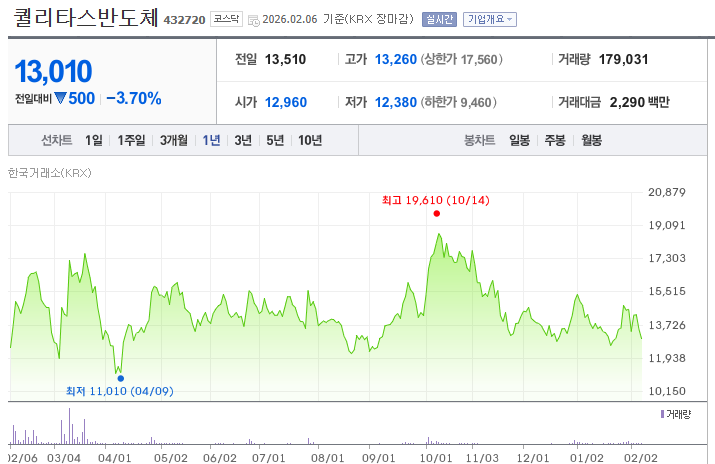
Task: Click the down arrow icon beside 500
Action: click(60, 98)
